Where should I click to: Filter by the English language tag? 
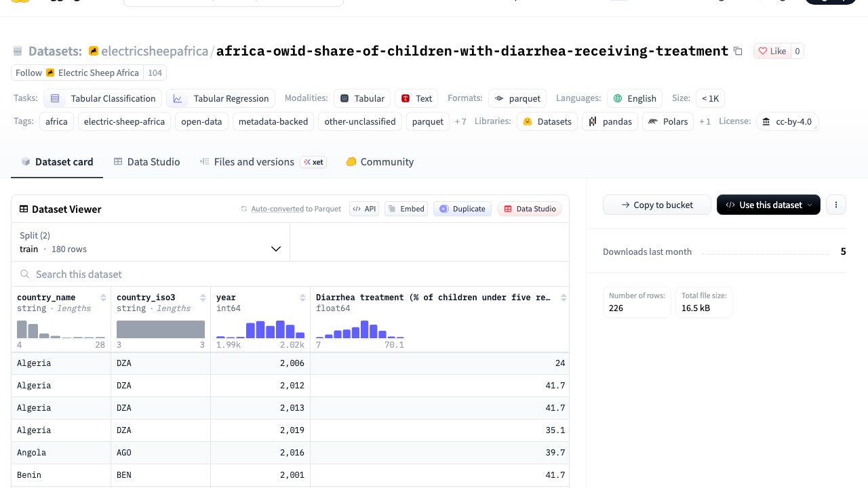635,98
